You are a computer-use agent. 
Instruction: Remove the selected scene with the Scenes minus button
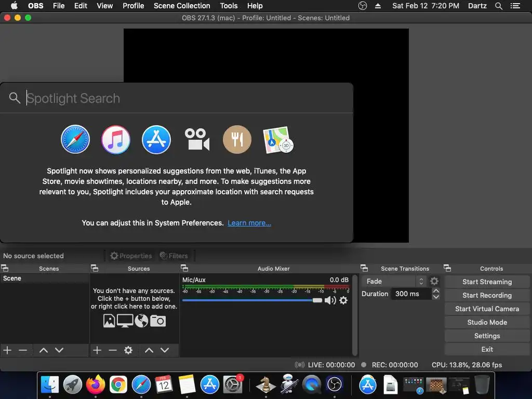pos(23,350)
